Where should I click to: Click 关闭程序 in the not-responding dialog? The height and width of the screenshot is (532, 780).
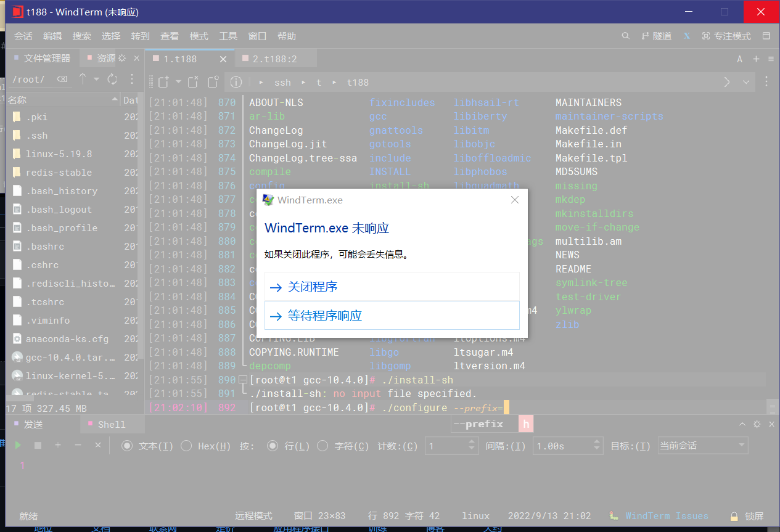(x=392, y=287)
